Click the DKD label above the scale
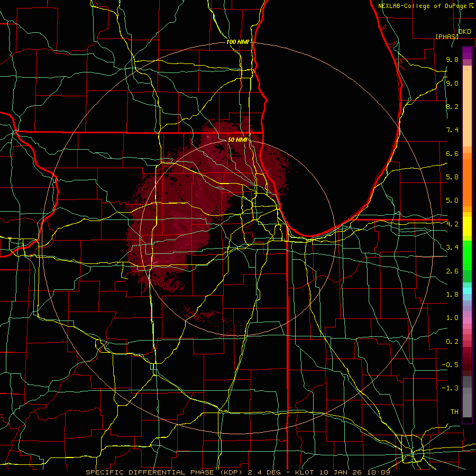 tap(465, 32)
